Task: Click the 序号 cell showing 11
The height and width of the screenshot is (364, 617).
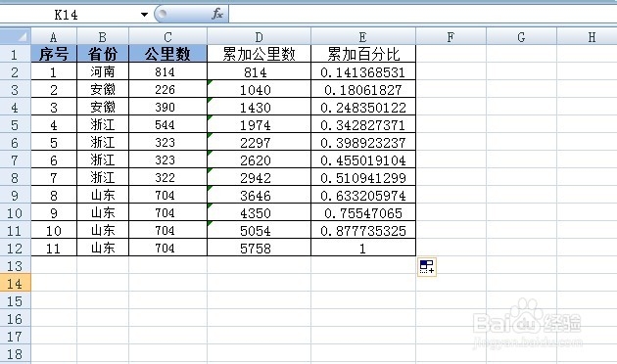Action: pos(54,248)
